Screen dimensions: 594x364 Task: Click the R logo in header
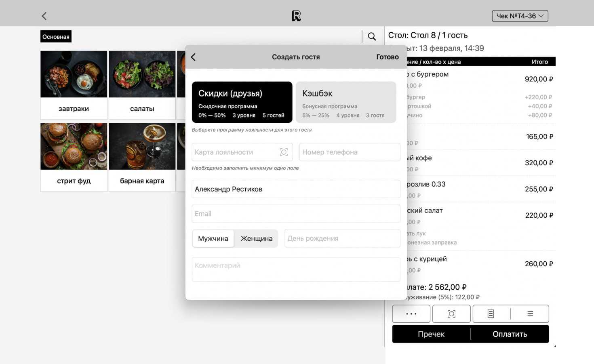pos(296,16)
